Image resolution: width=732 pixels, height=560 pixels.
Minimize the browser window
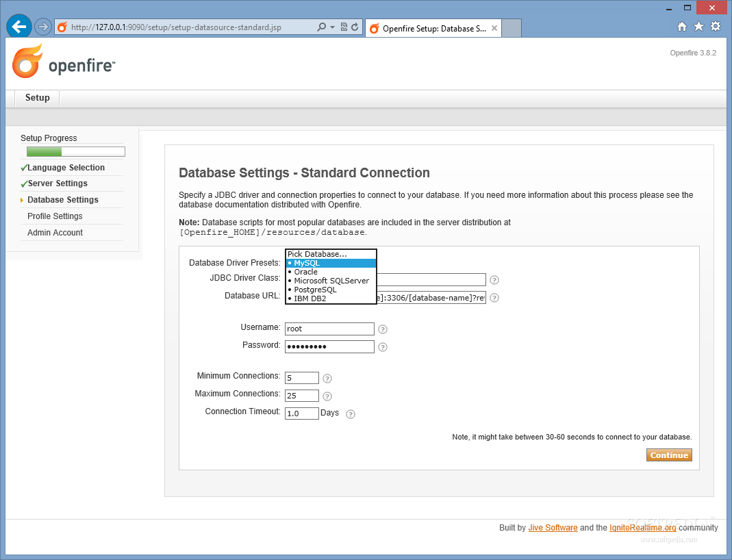coord(668,8)
